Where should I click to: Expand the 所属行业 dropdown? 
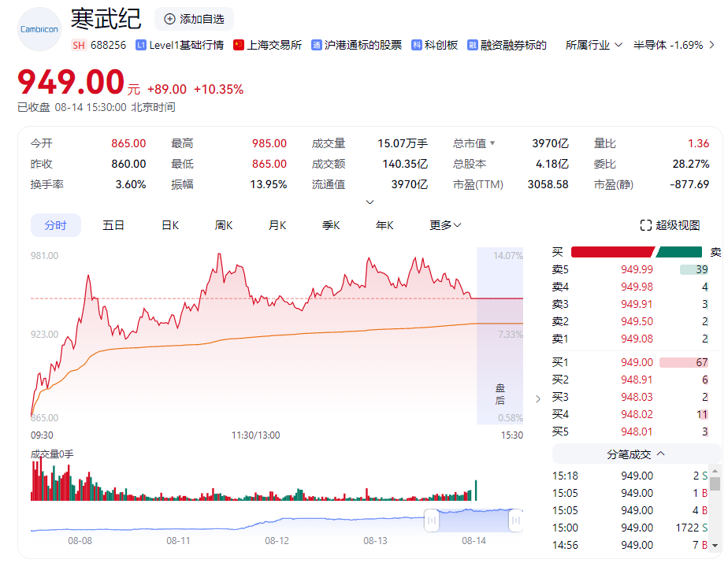click(593, 45)
